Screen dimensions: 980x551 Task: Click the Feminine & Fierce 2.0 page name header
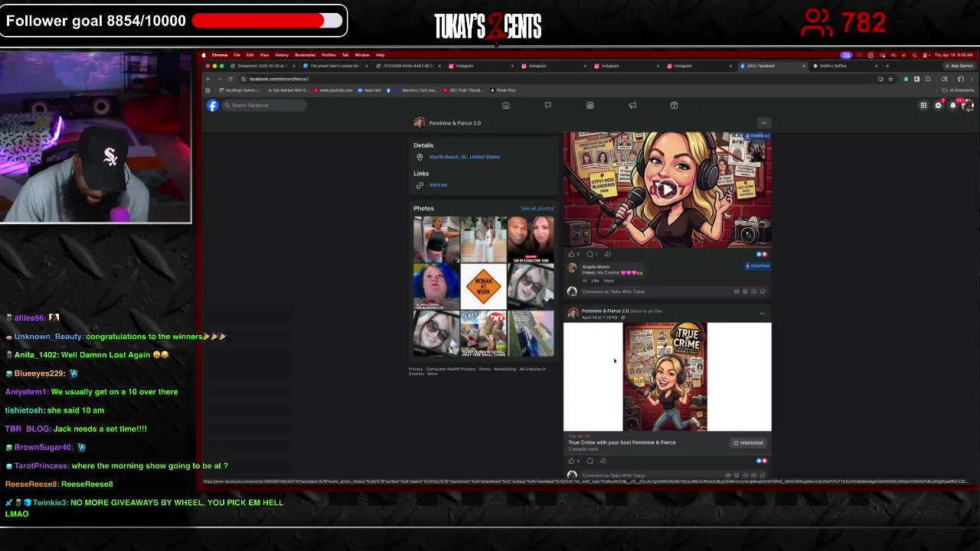click(x=455, y=123)
